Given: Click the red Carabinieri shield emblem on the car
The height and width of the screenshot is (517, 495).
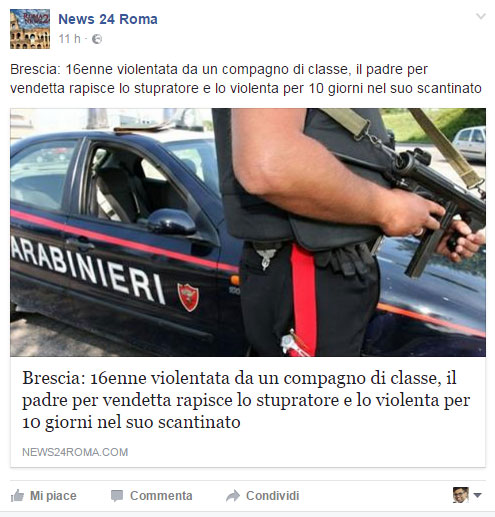Looking at the screenshot, I should 188,297.
